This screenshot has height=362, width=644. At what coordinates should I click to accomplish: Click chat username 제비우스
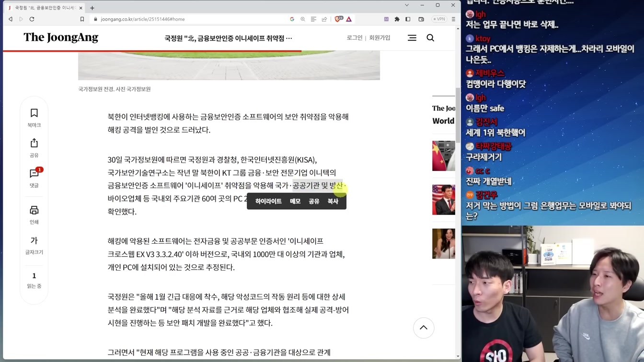[490, 73]
